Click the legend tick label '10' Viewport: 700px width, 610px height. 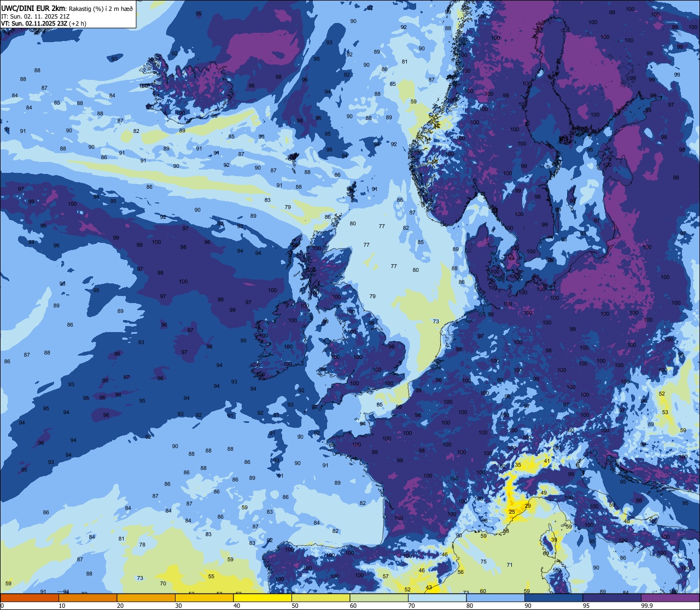[62, 606]
